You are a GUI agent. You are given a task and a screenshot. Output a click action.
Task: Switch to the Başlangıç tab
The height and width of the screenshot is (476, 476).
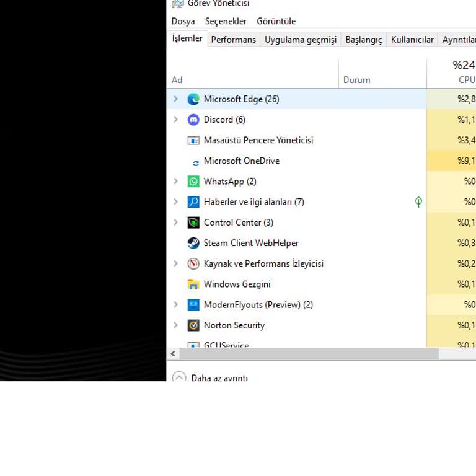[363, 40]
